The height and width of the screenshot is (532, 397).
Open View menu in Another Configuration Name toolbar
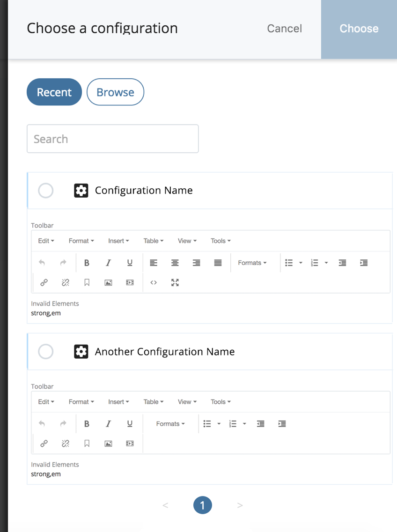click(187, 402)
